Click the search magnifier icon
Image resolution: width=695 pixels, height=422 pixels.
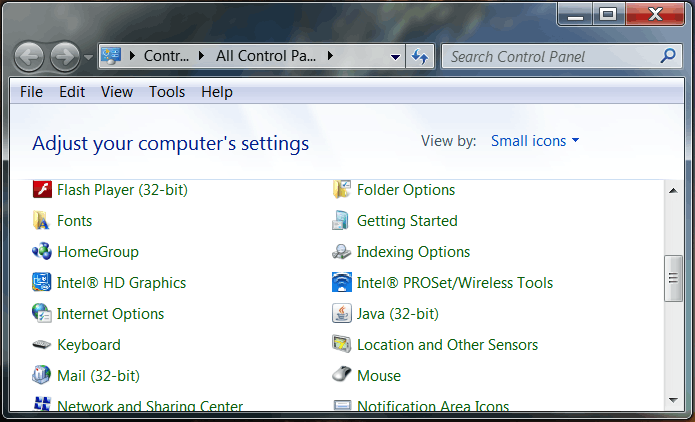668,56
